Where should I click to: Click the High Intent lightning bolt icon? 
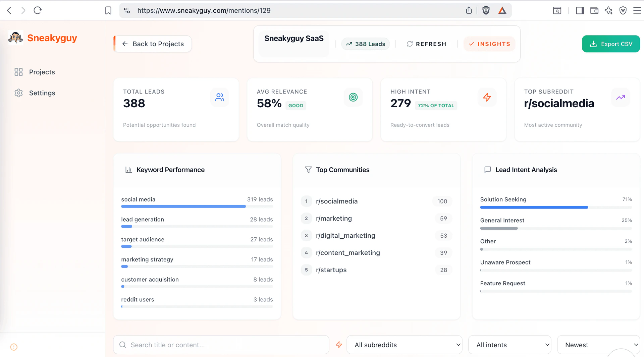487,97
